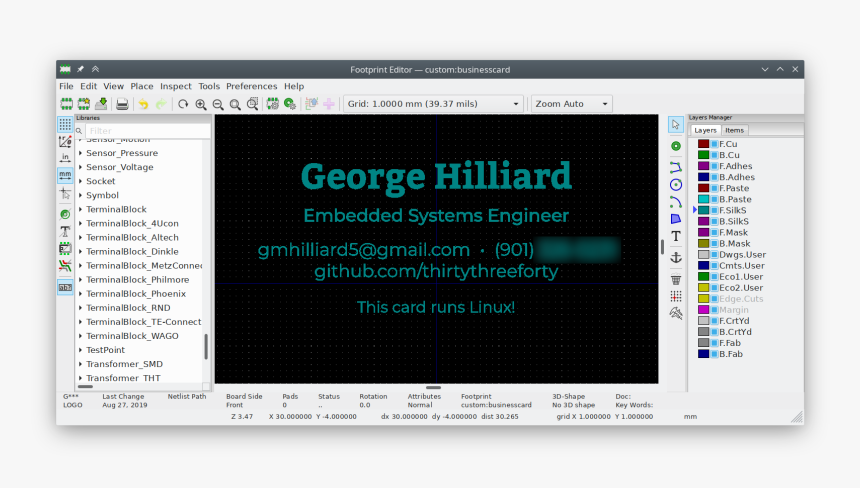The height and width of the screenshot is (488, 860).
Task: Click the libraries vertical scrollbar
Action: pos(206,347)
